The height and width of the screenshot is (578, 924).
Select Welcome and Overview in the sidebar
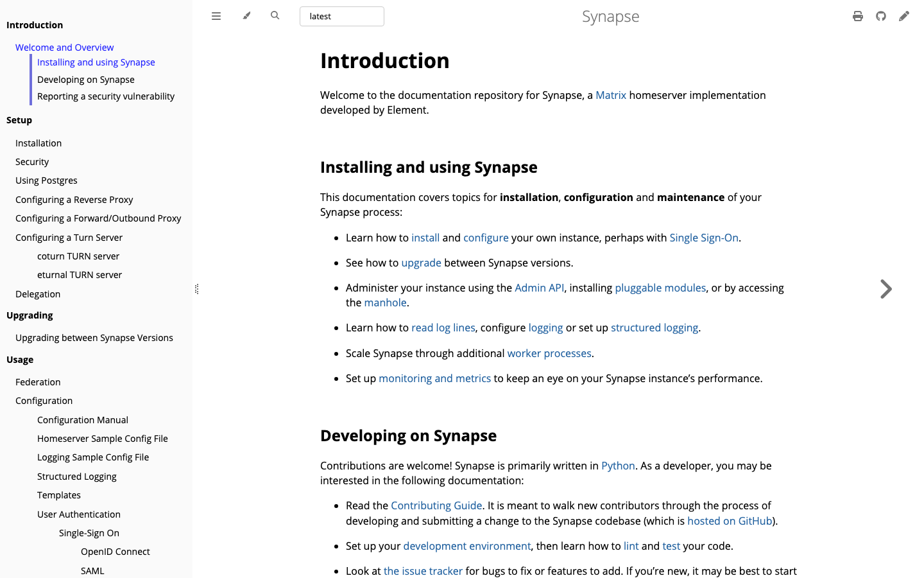click(x=64, y=47)
